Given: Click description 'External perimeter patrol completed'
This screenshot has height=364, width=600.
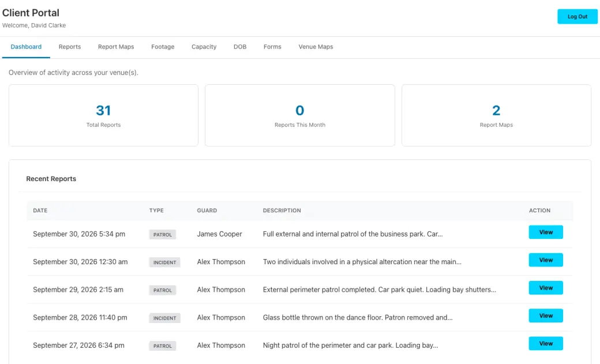Looking at the screenshot, I should pyautogui.click(x=379, y=290).
